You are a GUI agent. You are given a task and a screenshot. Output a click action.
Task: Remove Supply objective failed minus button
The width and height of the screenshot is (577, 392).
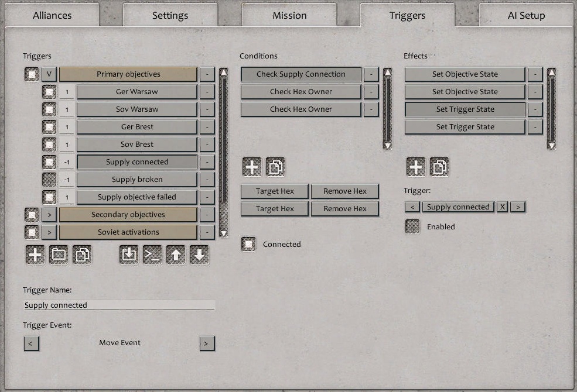click(207, 197)
